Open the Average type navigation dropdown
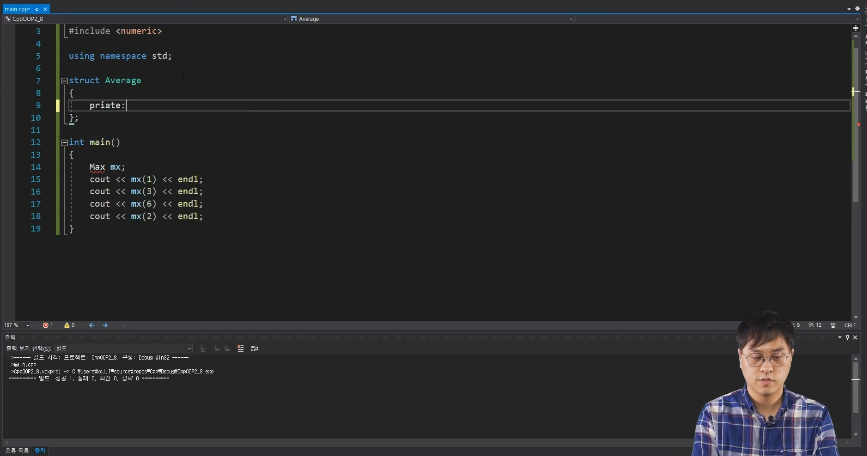The image size is (867, 456). 431,19
